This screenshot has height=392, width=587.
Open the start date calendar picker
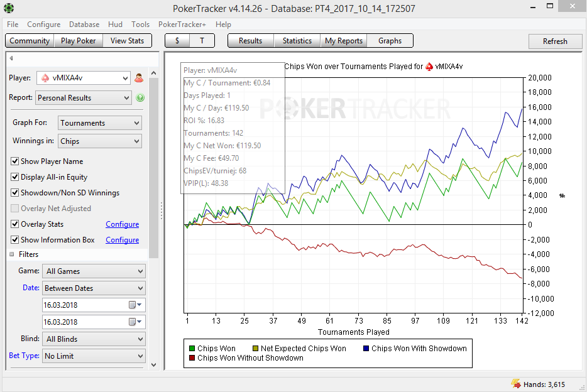135,305
